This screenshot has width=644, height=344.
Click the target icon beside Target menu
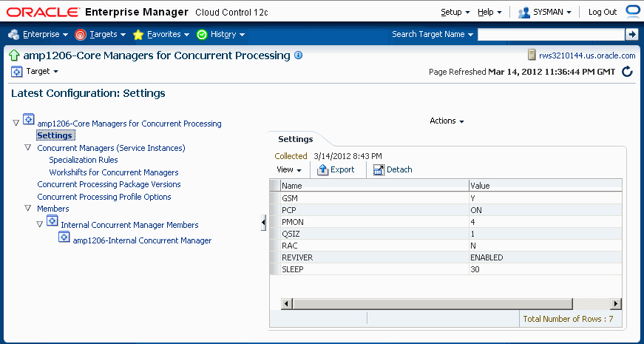[x=16, y=72]
